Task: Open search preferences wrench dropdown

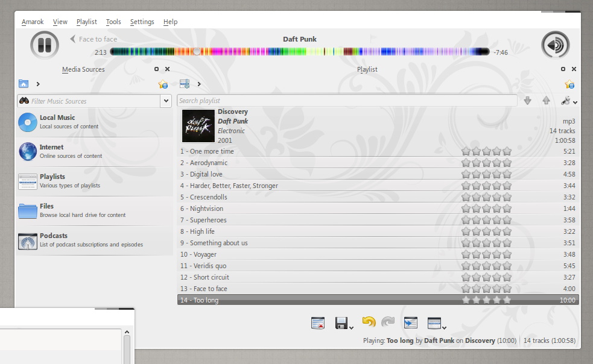Action: 569,101
